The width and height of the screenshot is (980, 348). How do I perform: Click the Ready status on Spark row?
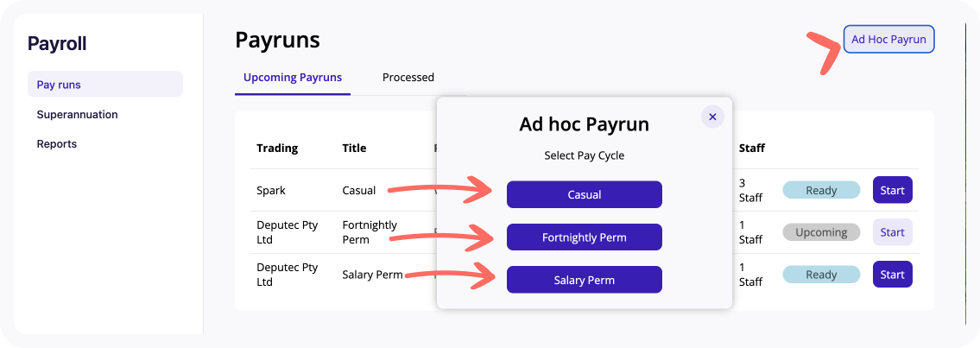point(821,190)
